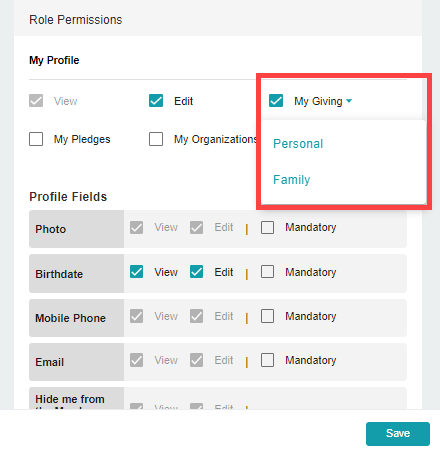Click the Email View checkbox
The width and height of the screenshot is (440, 454).
[136, 360]
